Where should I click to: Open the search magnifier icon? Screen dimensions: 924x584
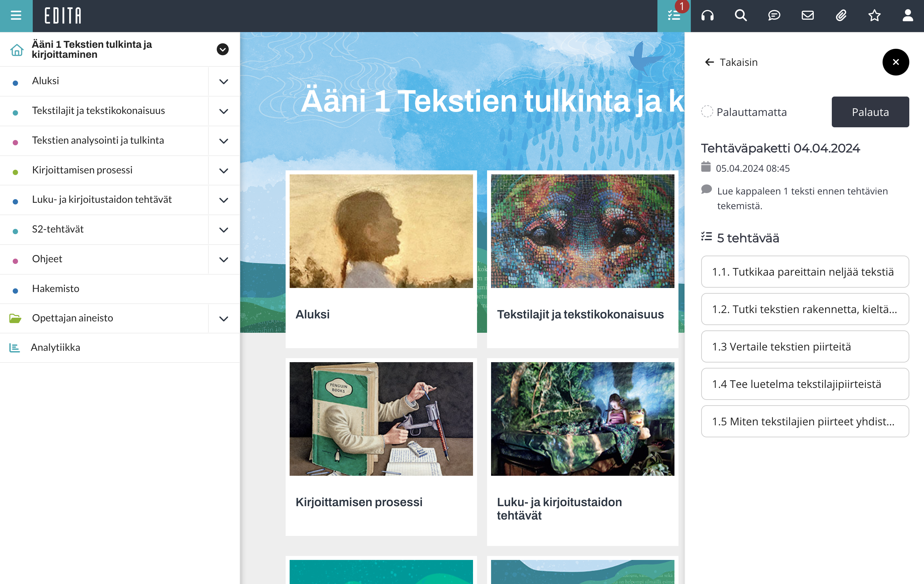click(741, 16)
